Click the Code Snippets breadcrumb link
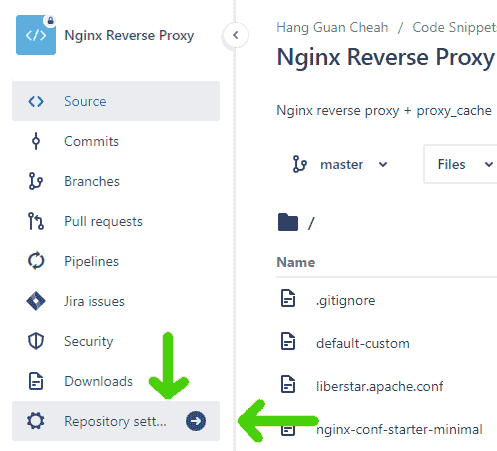Image resolution: width=497 pixels, height=451 pixels. [455, 27]
